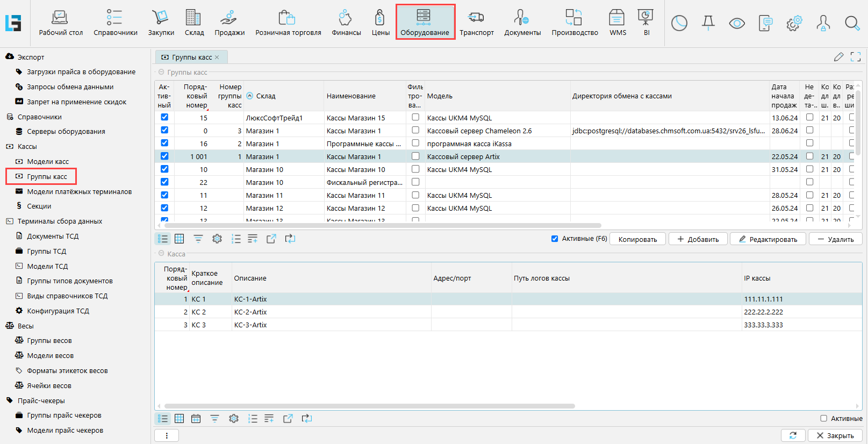Open the three-dots menu at bottom left
This screenshot has height=444, width=868.
click(167, 435)
